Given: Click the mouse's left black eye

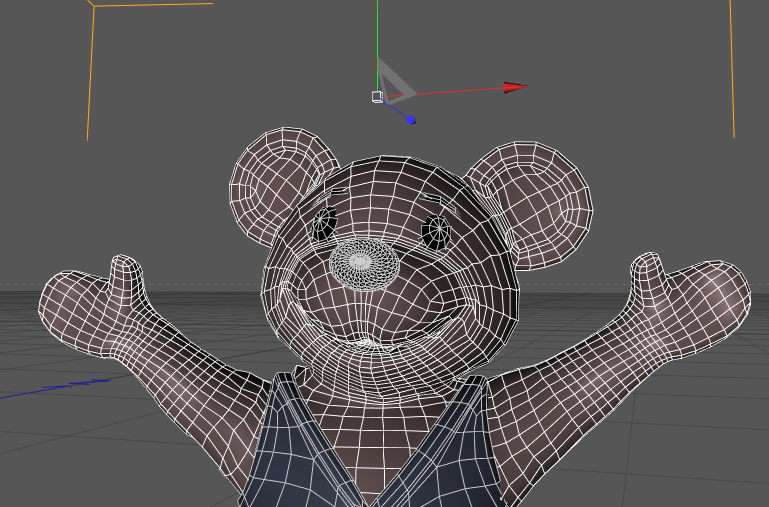Looking at the screenshot, I should [324, 224].
